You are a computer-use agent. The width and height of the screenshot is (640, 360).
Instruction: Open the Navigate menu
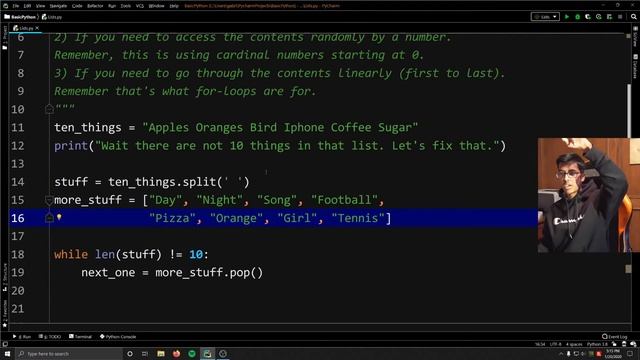tap(58, 6)
